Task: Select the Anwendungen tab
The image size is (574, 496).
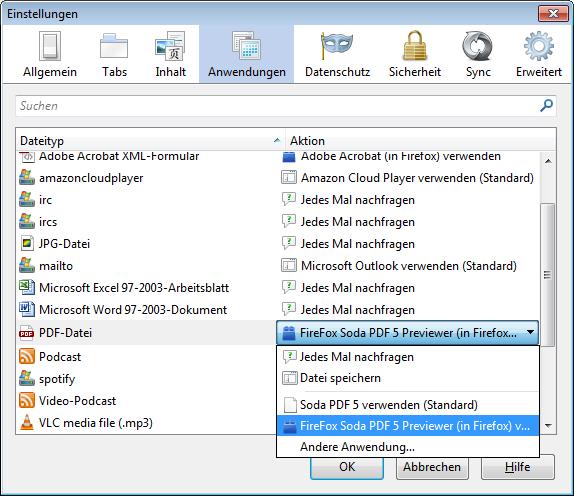Action: [247, 55]
